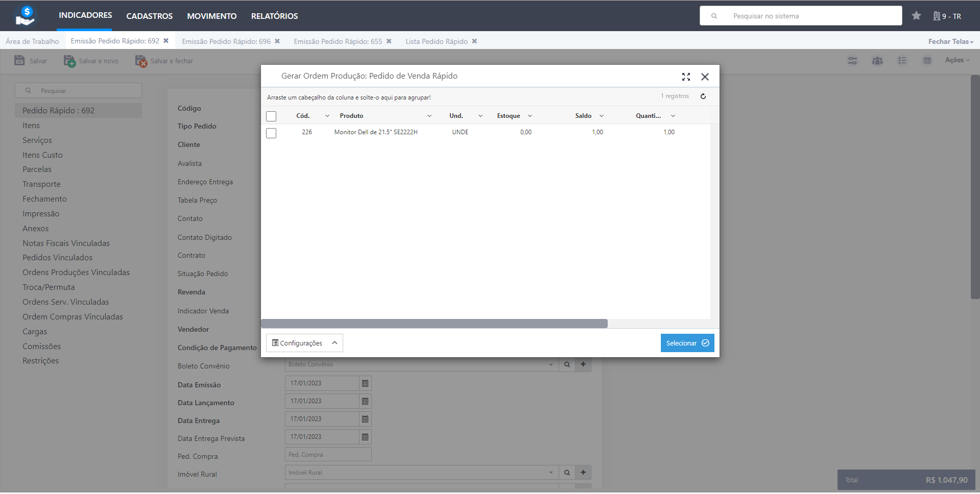Click search icon beside Boleto Convênio

(x=567, y=364)
